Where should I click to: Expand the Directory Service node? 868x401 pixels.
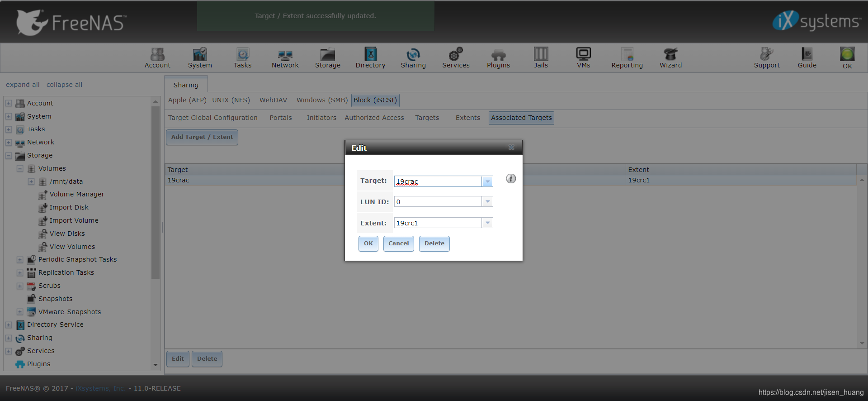point(9,325)
